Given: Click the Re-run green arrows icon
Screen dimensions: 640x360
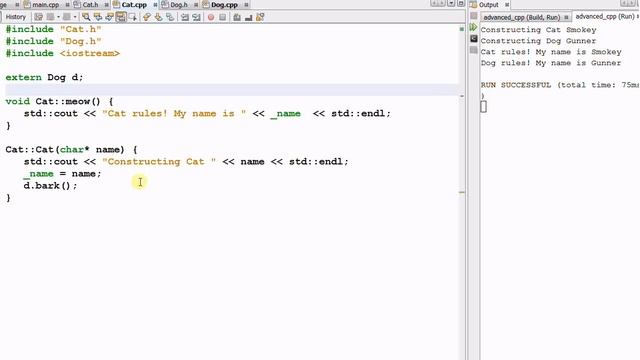Looking at the screenshot, I should [473, 27].
